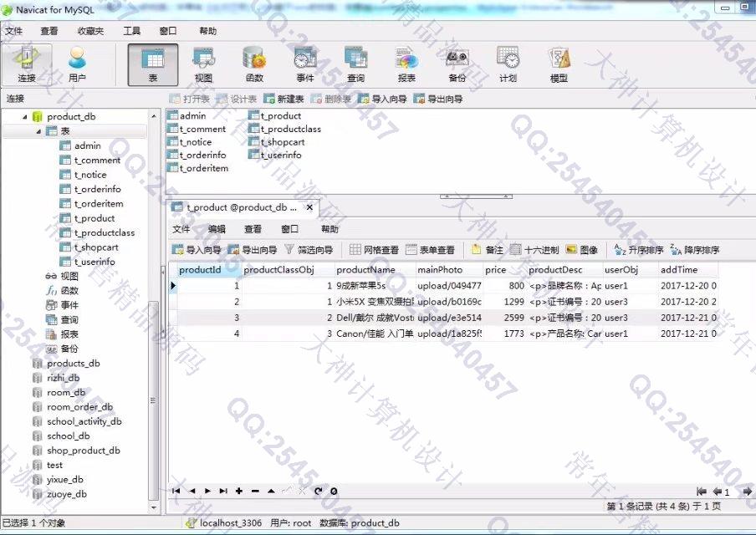Viewport: 756px width, 535px height.
Task: Select the school_activity_db database
Action: click(84, 421)
